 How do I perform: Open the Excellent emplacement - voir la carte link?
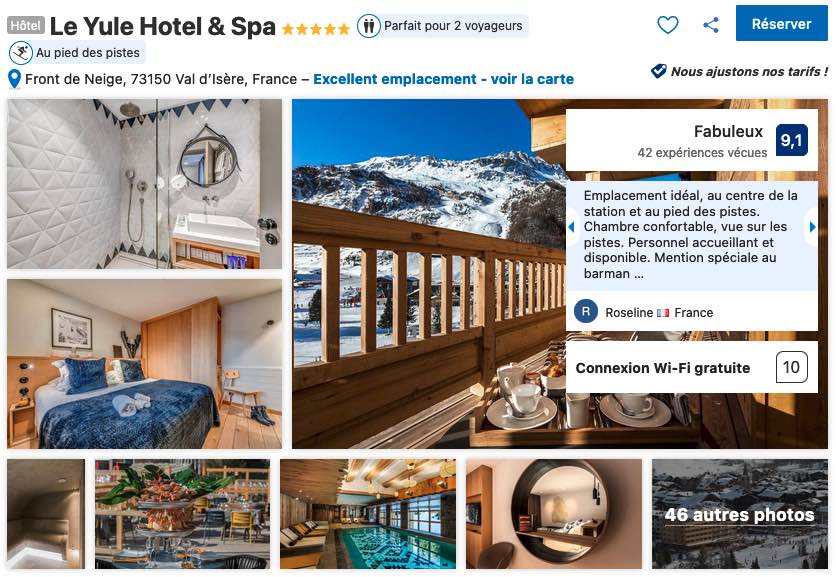[443, 79]
